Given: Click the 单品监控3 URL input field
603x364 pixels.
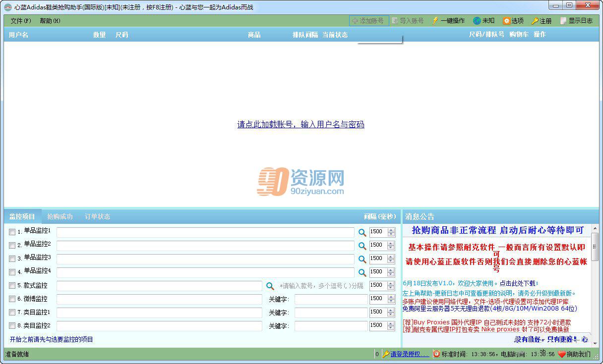Looking at the screenshot, I should point(205,259).
